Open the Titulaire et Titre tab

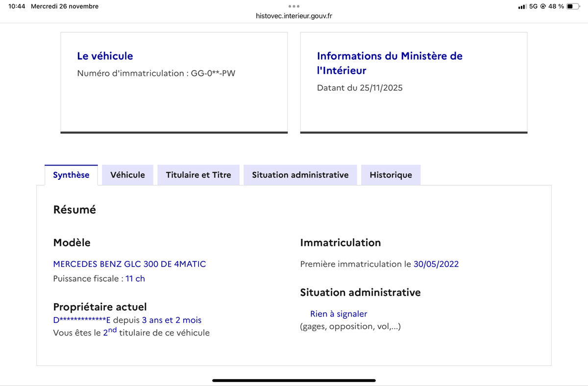point(198,175)
